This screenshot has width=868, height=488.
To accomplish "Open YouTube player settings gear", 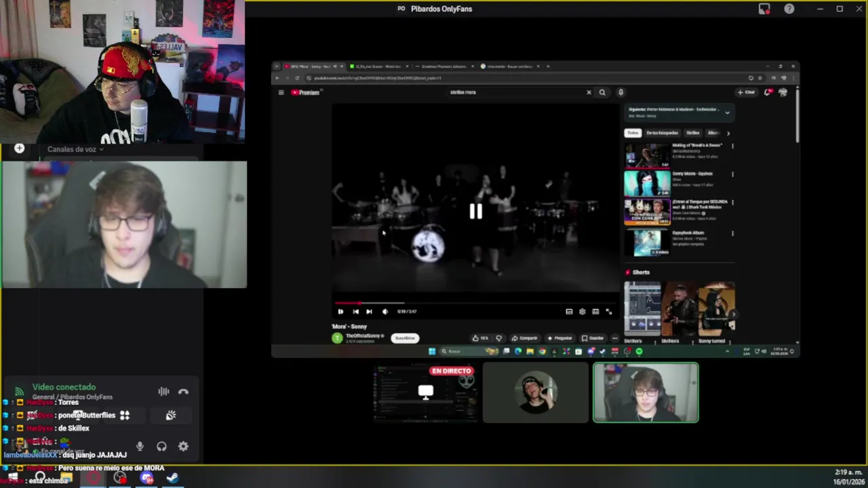I will tap(582, 311).
